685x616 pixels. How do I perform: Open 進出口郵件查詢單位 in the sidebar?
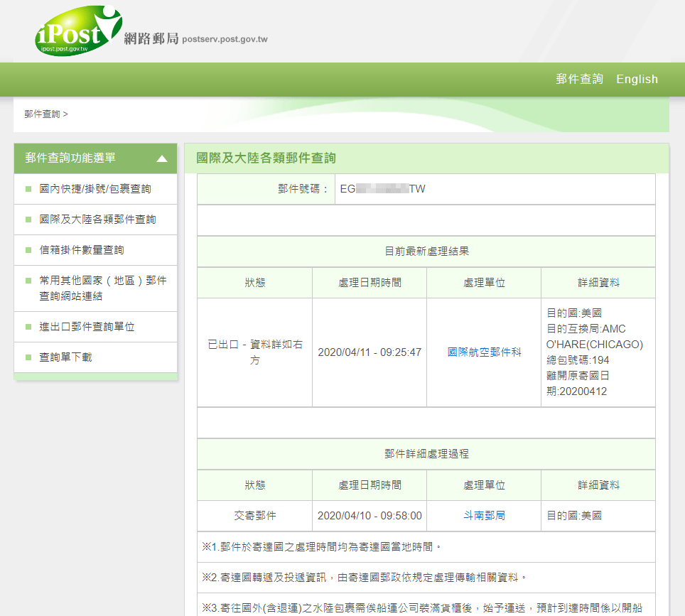(85, 327)
